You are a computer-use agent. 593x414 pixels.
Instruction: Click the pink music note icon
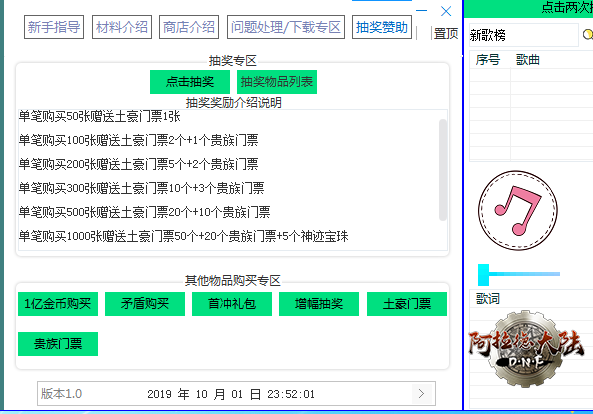517,210
